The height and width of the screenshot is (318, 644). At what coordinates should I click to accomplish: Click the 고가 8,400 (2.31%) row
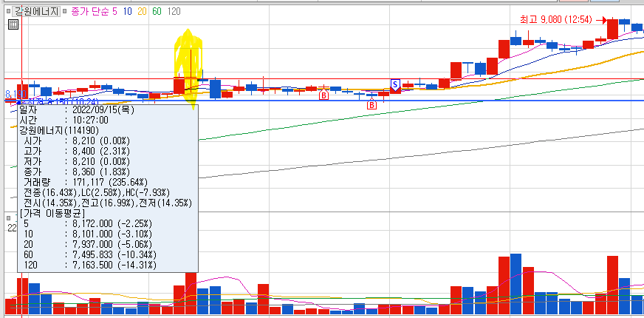pos(77,151)
